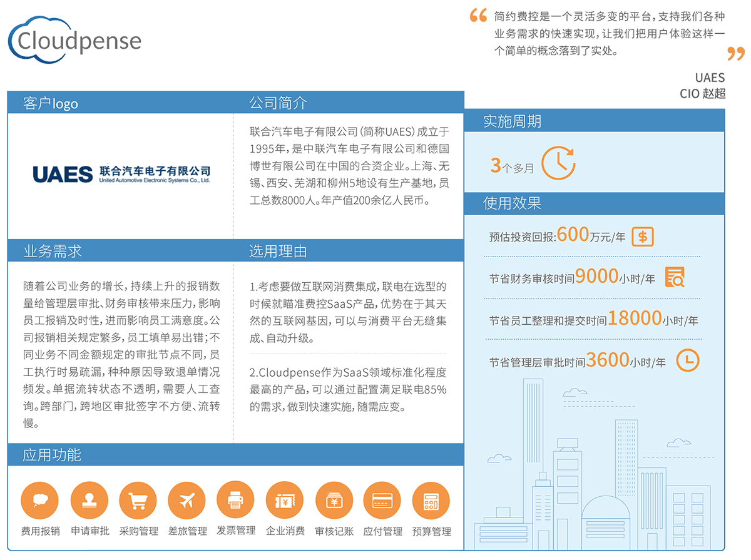
Task: Click the city skyline illustration
Action: coord(593,464)
